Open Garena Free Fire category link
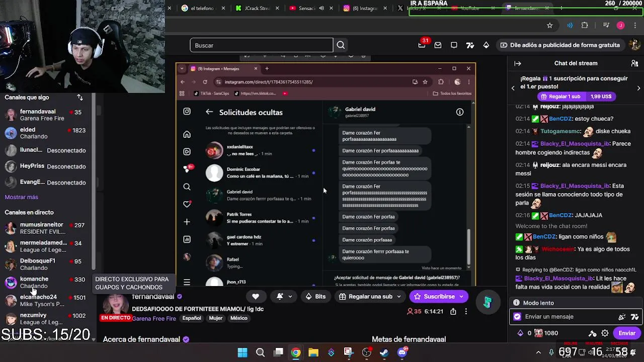The image size is (644, 362). coord(154,318)
